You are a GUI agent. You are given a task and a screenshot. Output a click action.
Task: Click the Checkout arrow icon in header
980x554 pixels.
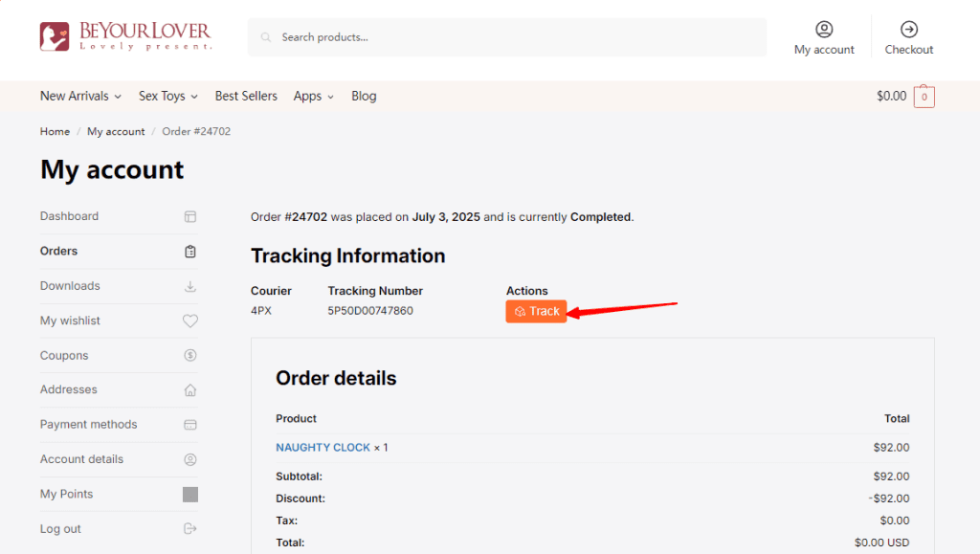(908, 30)
